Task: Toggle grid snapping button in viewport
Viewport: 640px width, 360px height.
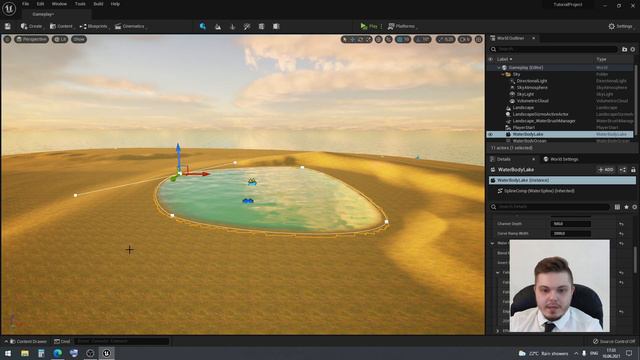Action: coord(403,39)
